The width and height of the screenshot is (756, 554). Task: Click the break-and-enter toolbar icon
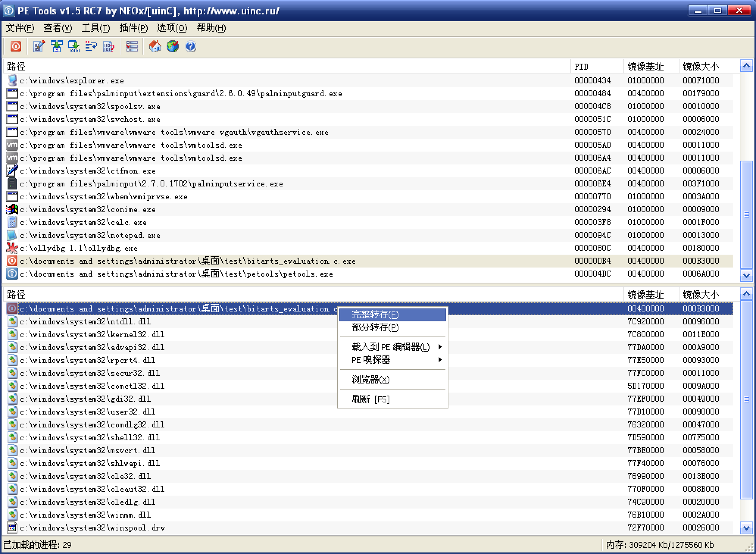click(x=91, y=47)
